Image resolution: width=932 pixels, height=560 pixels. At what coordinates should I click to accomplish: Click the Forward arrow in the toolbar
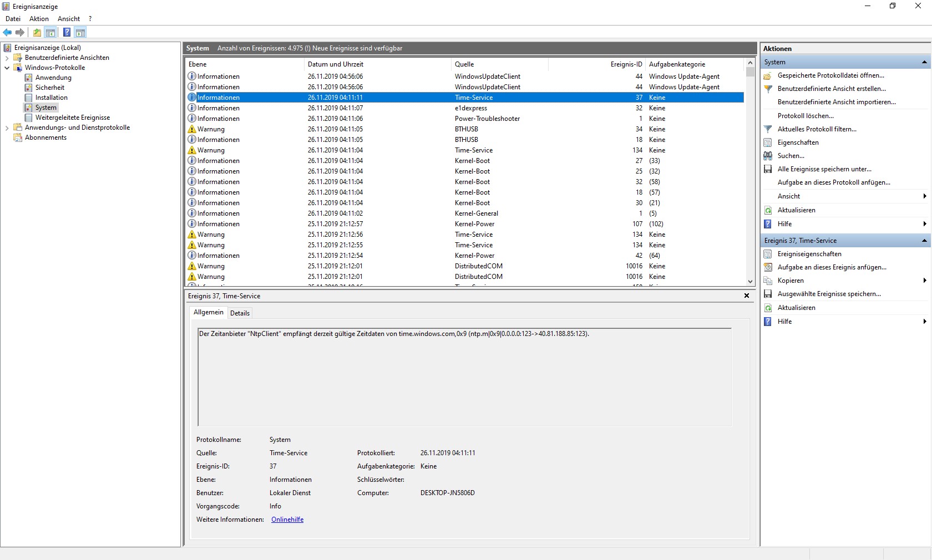[x=20, y=32]
